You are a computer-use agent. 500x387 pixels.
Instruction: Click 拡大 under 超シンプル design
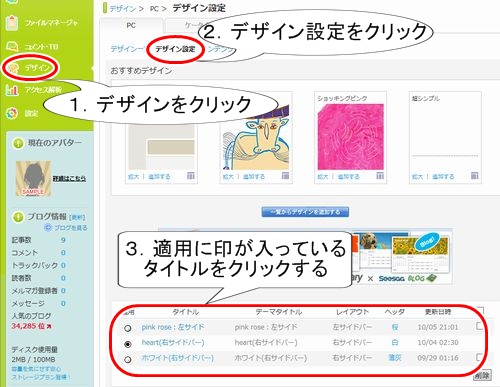[x=417, y=177]
